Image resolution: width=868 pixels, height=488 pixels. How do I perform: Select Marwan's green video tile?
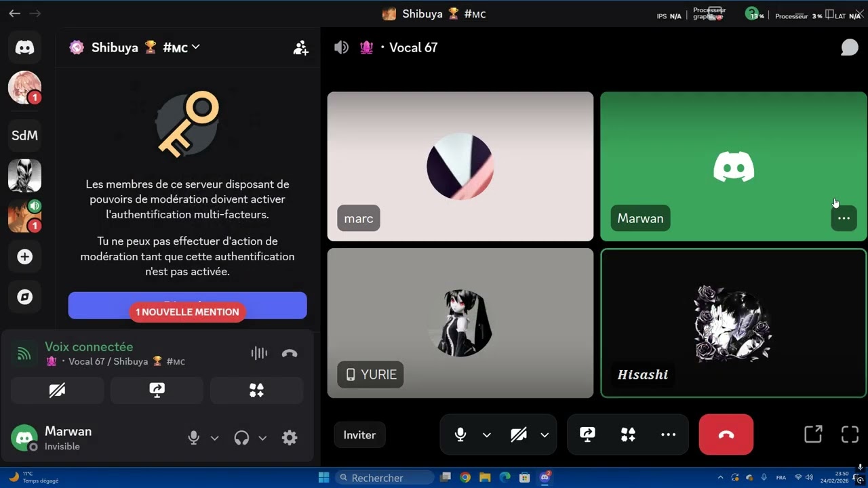point(734,167)
